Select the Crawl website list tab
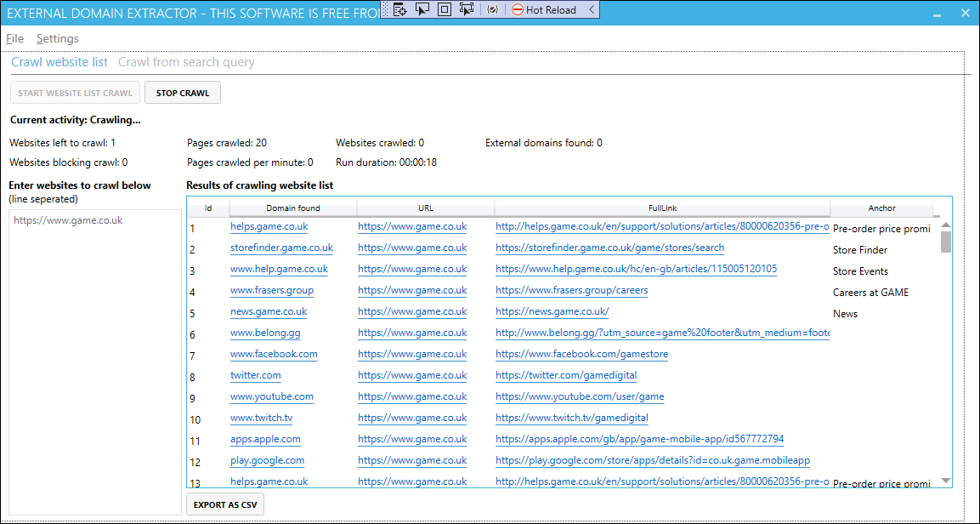 pos(59,62)
